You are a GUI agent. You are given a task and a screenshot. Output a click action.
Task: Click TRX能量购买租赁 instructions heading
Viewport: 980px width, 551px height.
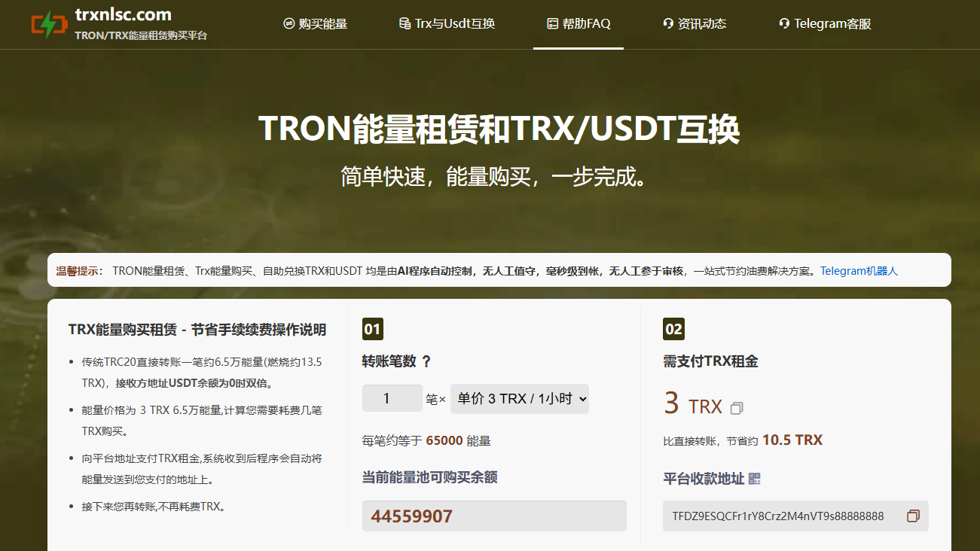tap(197, 330)
